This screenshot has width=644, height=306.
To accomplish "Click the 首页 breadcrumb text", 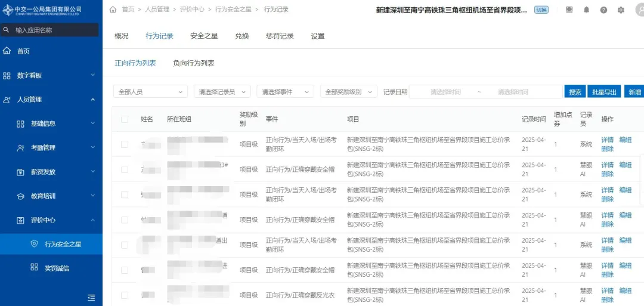I will pos(128,10).
